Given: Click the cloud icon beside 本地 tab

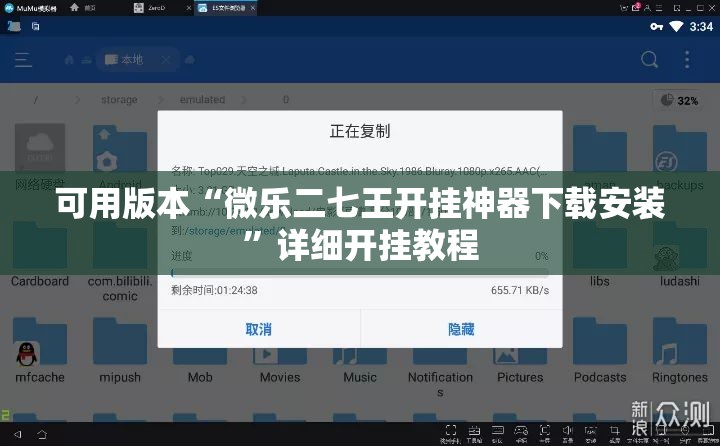Looking at the screenshot, I should pos(190,60).
